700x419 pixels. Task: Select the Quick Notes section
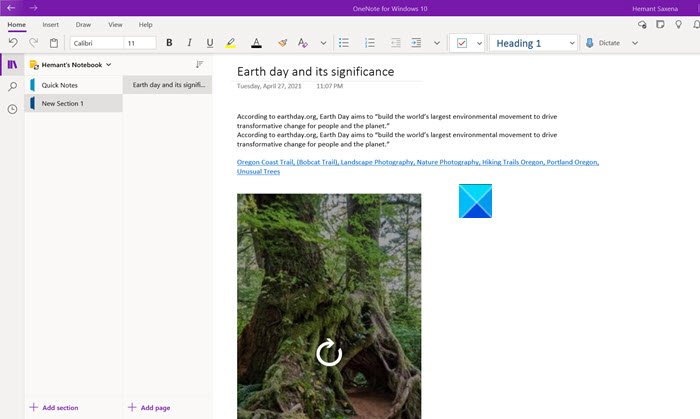60,85
